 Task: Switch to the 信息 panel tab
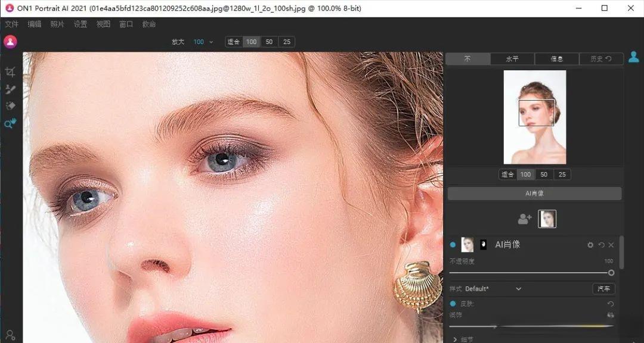[x=557, y=59]
